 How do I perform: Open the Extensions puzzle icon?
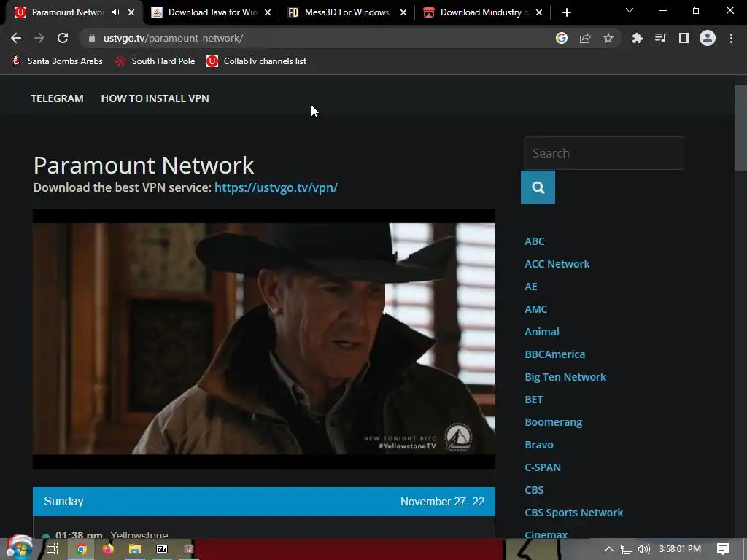coord(637,38)
